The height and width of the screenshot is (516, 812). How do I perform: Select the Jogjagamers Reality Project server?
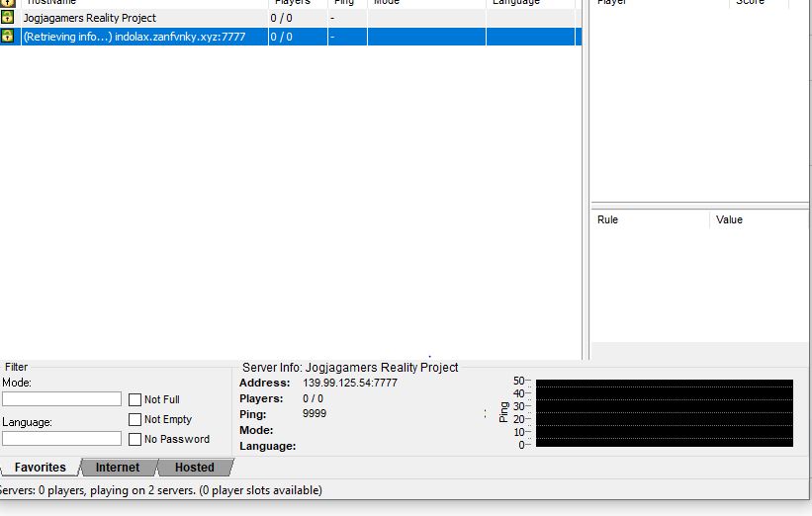[x=291, y=18]
